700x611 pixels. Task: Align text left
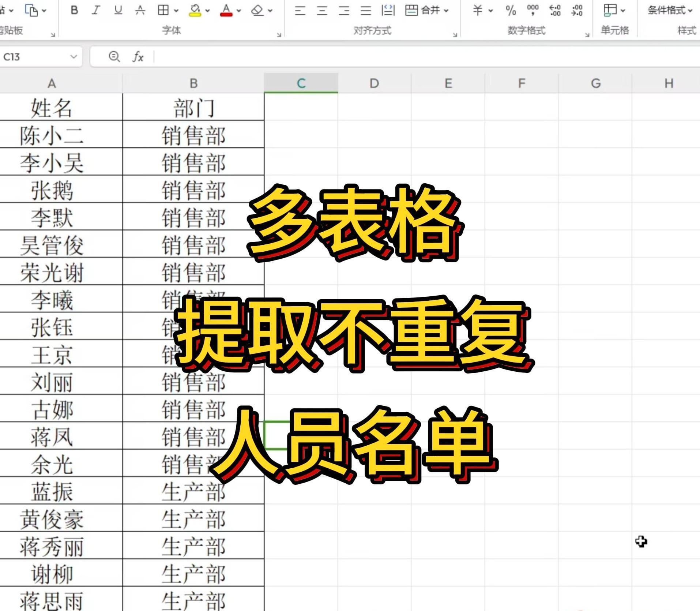tap(300, 11)
